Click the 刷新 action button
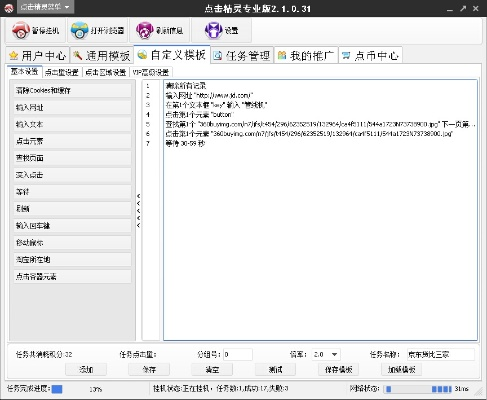The image size is (487, 400). click(72, 209)
